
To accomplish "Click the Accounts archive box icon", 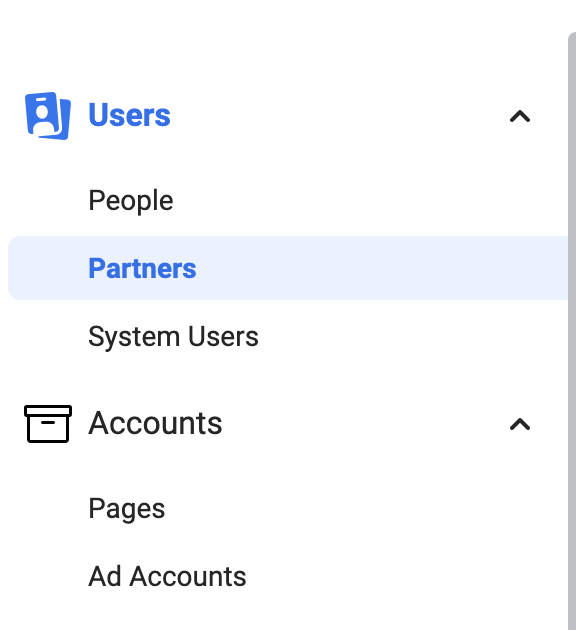I will [48, 424].
